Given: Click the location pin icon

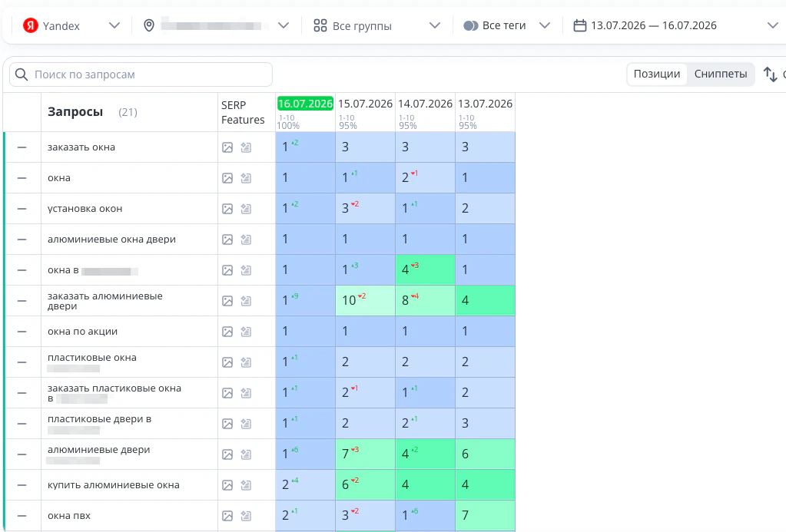Looking at the screenshot, I should (x=149, y=25).
